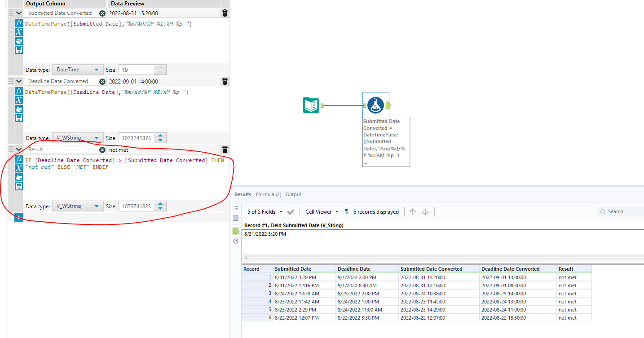Save the current expression using the disk icon
This screenshot has height=338, width=644.
click(18, 186)
